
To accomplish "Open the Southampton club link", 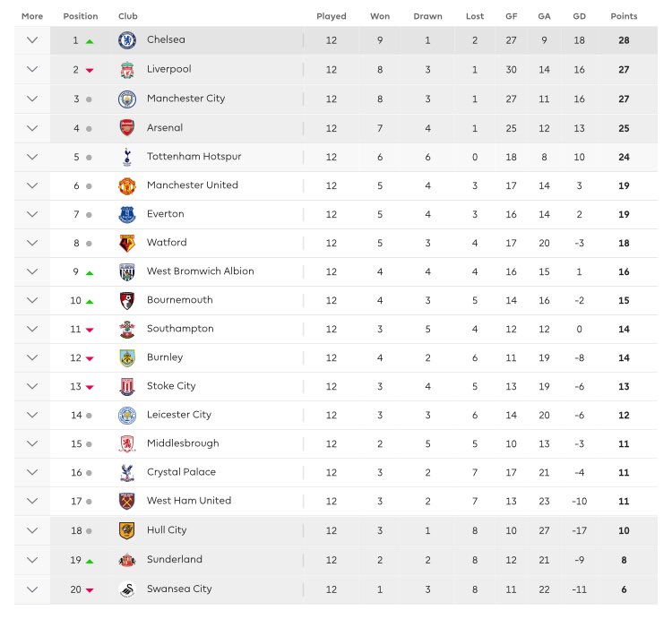I will [x=180, y=329].
